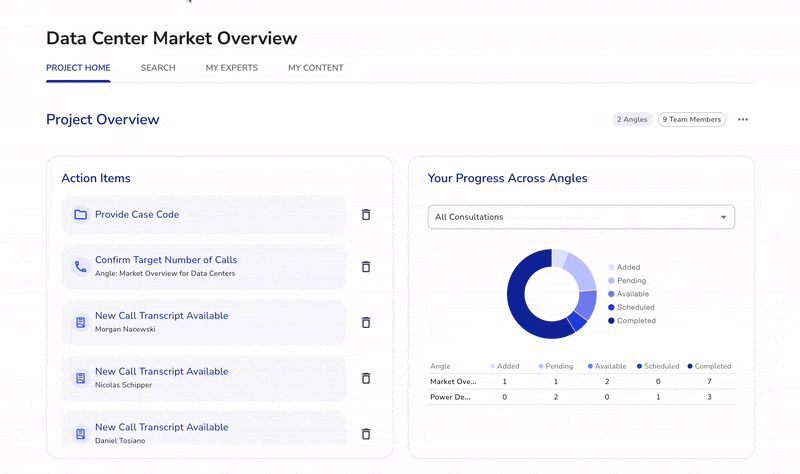Click trash icon for Confirm Target Number of Calls
Image resolution: width=800 pixels, height=474 pixels.
(x=366, y=267)
